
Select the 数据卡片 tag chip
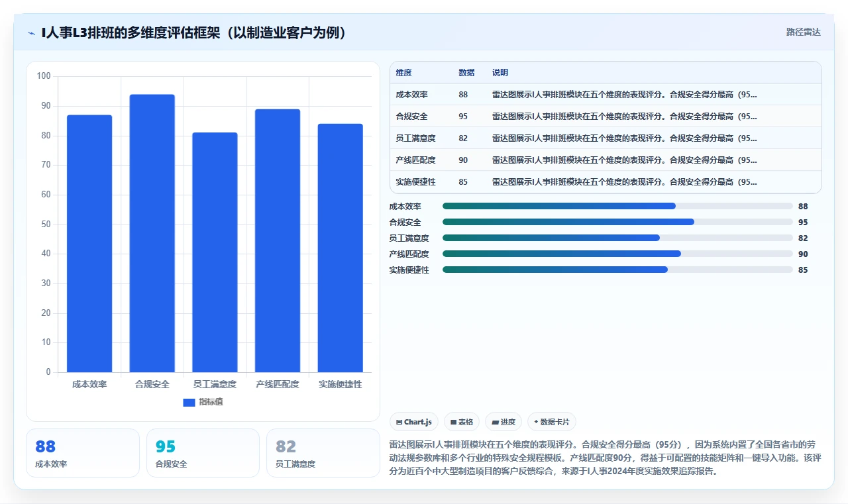[x=552, y=422]
